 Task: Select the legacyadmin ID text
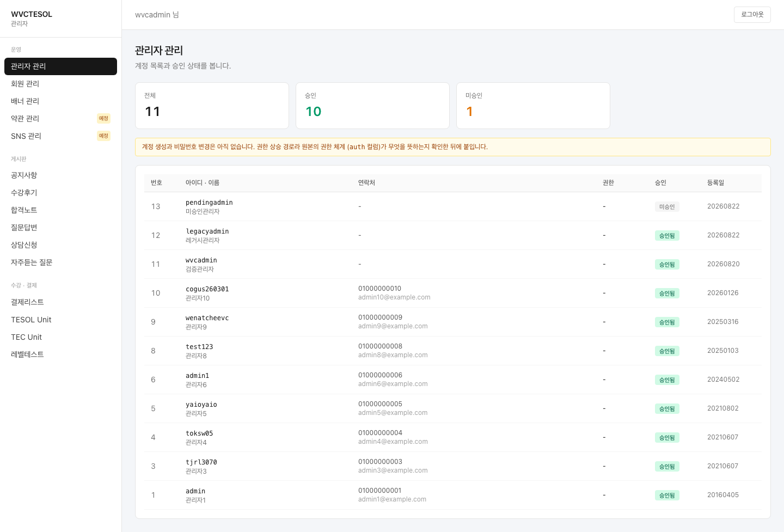(x=207, y=231)
